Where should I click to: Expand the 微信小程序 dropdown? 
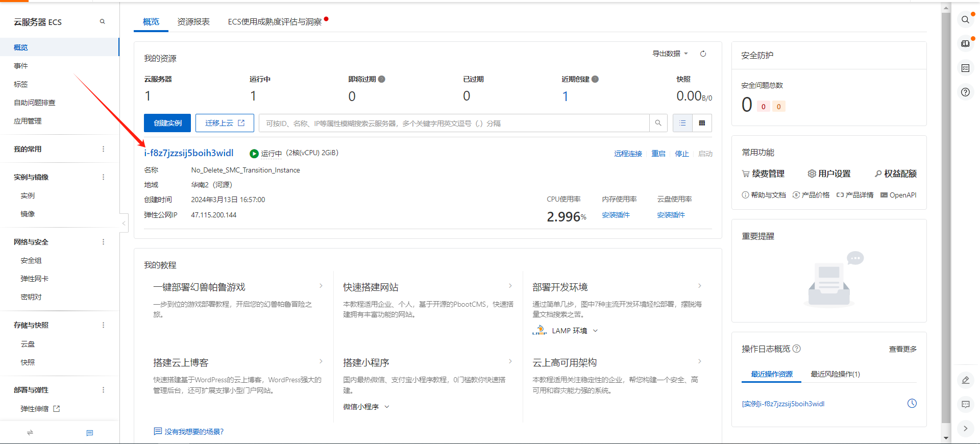coord(366,407)
